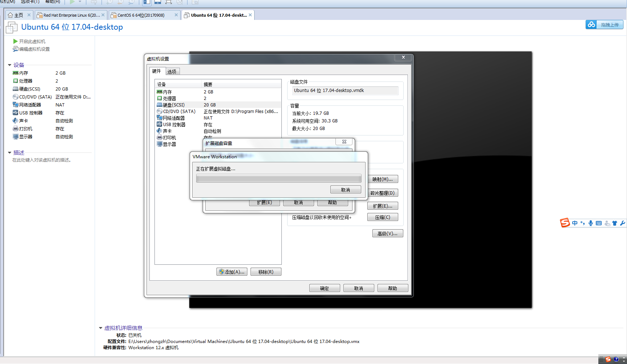Click the Sogou skin shirt icon
Screen dimensions: 627x364
615,223
